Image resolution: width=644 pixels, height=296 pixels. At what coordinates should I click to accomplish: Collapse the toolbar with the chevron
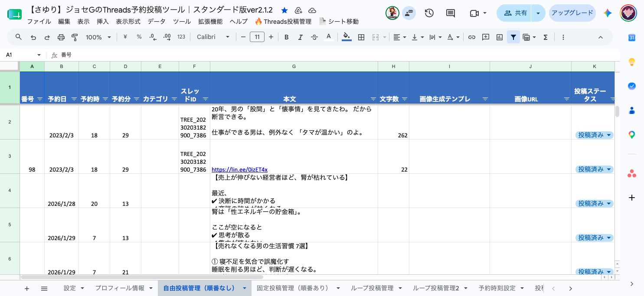(601, 37)
